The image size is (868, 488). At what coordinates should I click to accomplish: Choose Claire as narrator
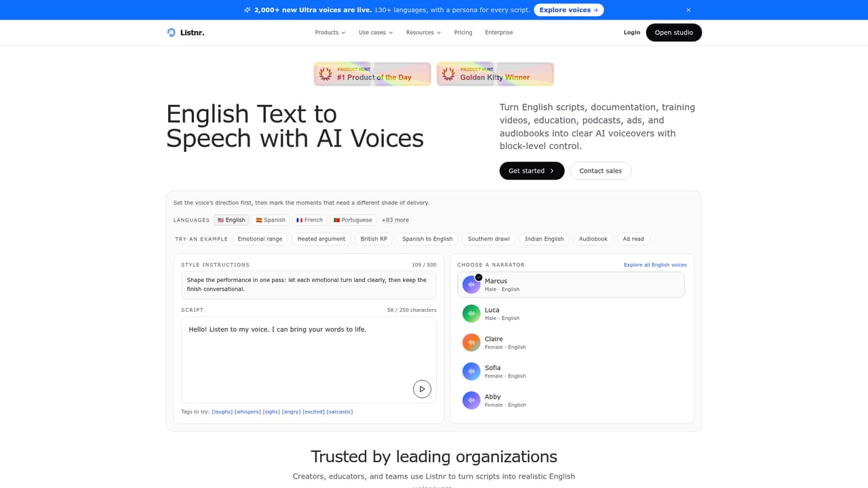tap(571, 342)
